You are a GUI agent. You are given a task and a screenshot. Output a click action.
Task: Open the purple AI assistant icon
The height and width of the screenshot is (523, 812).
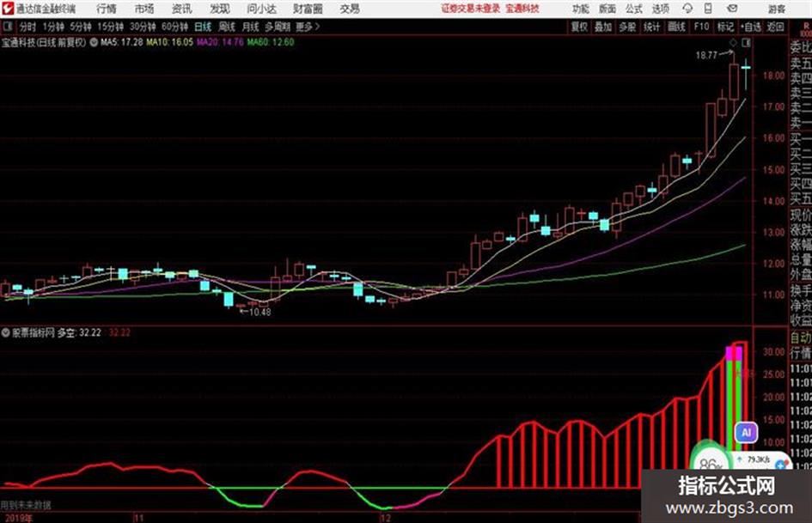[x=746, y=432]
